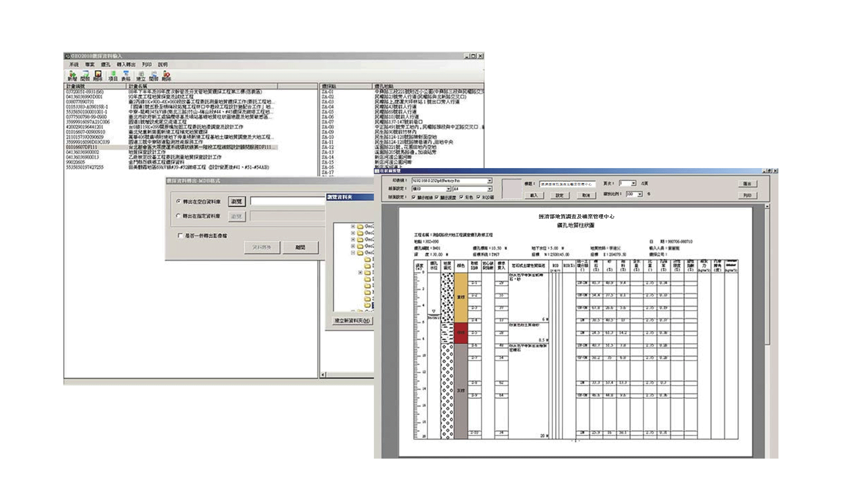Viewport: 868px width, 488px height.
Task: Click the 刪除 icon left of 項目
Action: [x=98, y=75]
